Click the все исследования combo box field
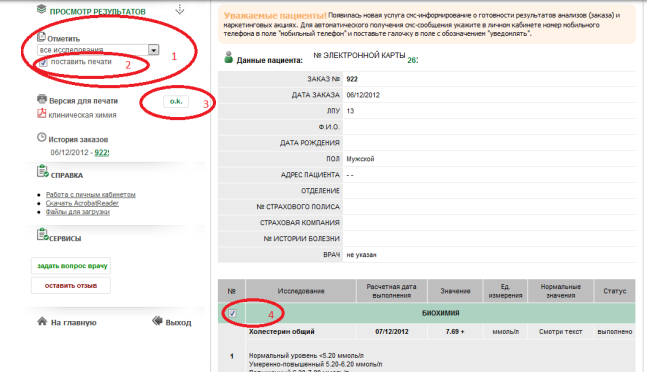The height and width of the screenshot is (373, 647). point(98,50)
